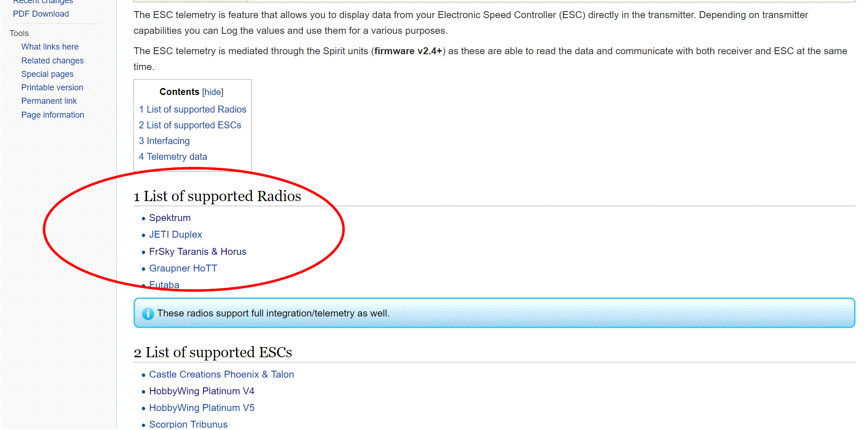Open PDF Download in sidebar
This screenshot has width=868, height=430.
coord(41,14)
